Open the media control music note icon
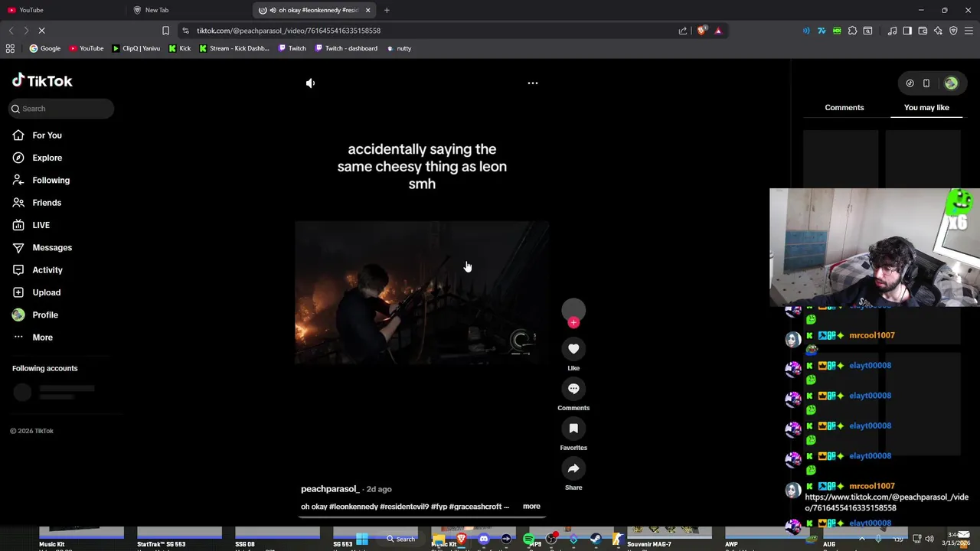Screen dimensions: 980x551 click(892, 31)
